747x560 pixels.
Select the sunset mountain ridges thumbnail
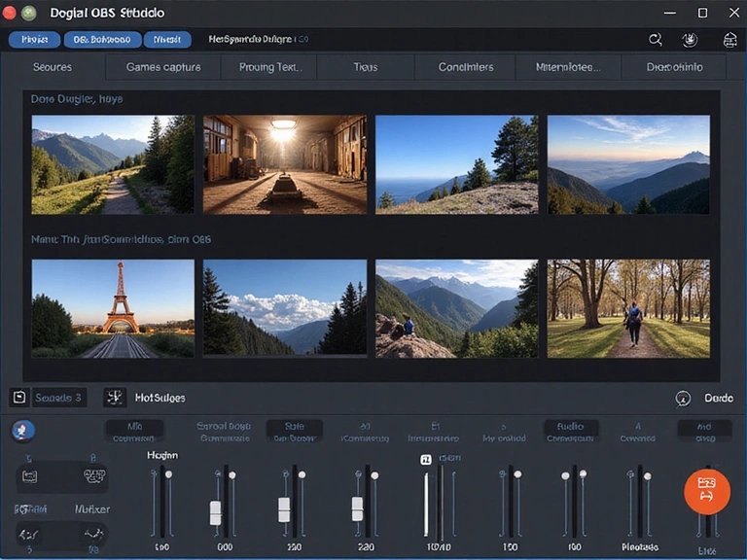(628, 164)
